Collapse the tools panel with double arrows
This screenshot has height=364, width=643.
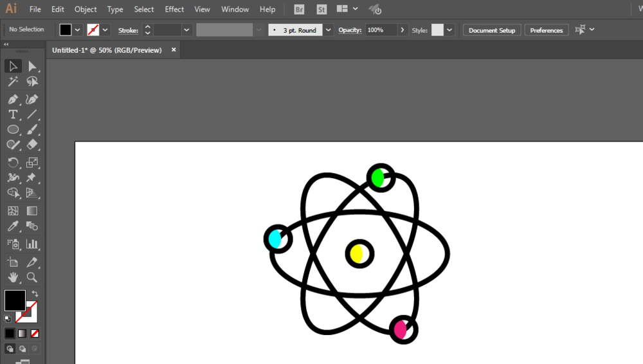coord(6,44)
